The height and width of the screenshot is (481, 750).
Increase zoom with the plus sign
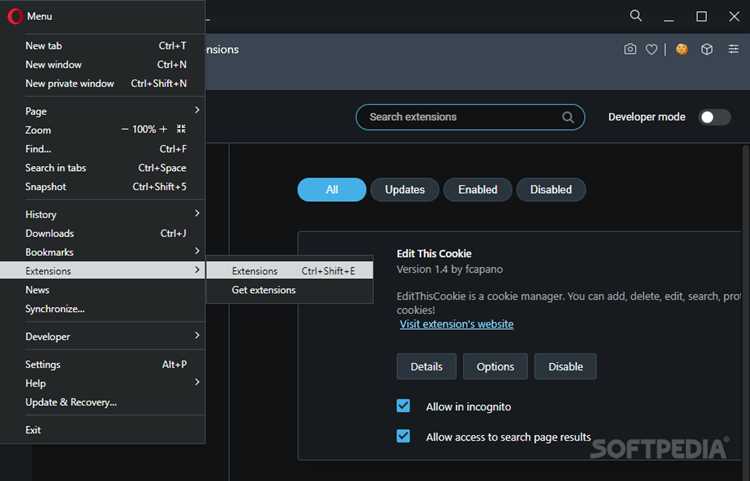tap(164, 129)
